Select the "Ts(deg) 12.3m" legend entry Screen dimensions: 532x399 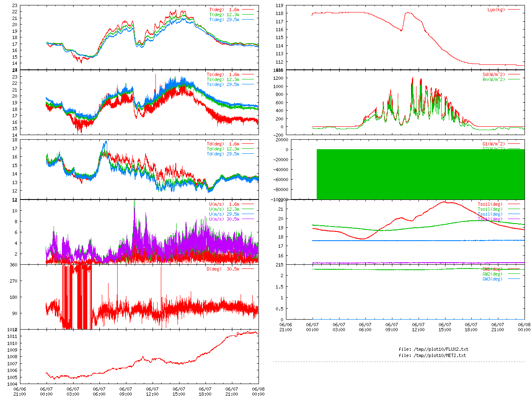223,79
